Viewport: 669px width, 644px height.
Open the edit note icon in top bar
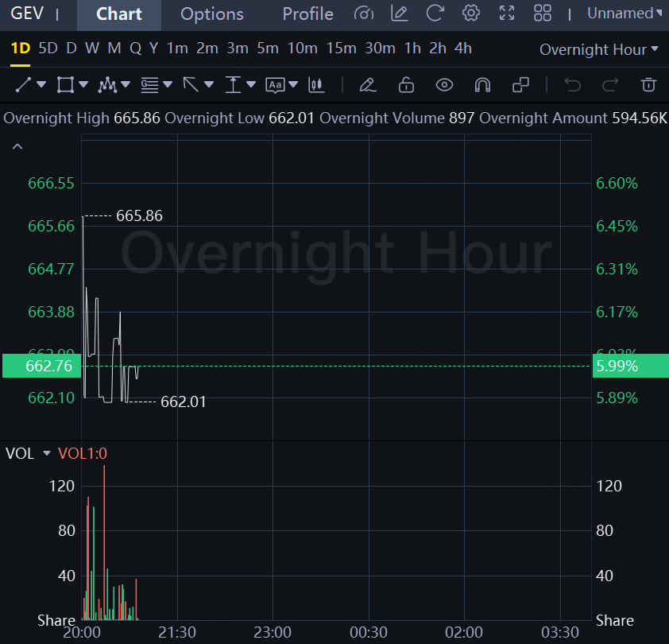(400, 14)
